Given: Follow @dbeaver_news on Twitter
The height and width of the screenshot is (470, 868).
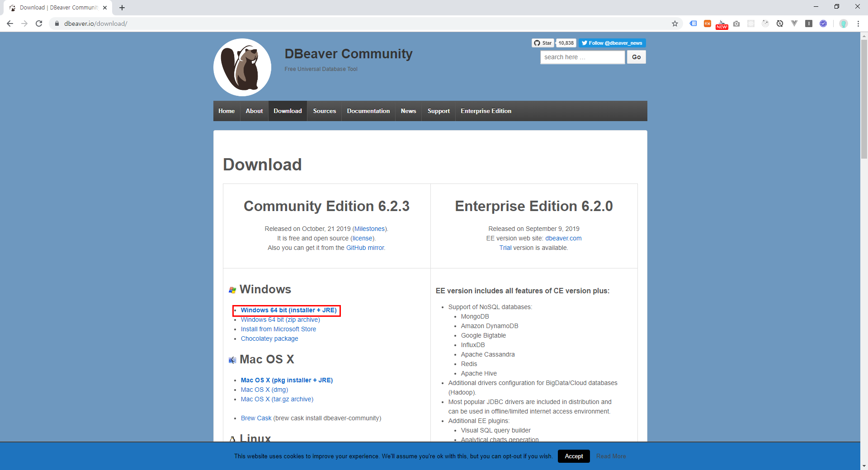Looking at the screenshot, I should (x=612, y=43).
